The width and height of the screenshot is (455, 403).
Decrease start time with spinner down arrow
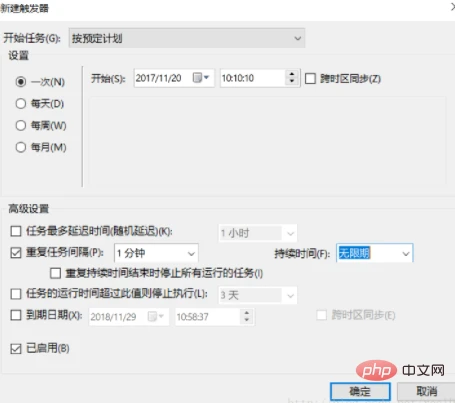point(292,82)
